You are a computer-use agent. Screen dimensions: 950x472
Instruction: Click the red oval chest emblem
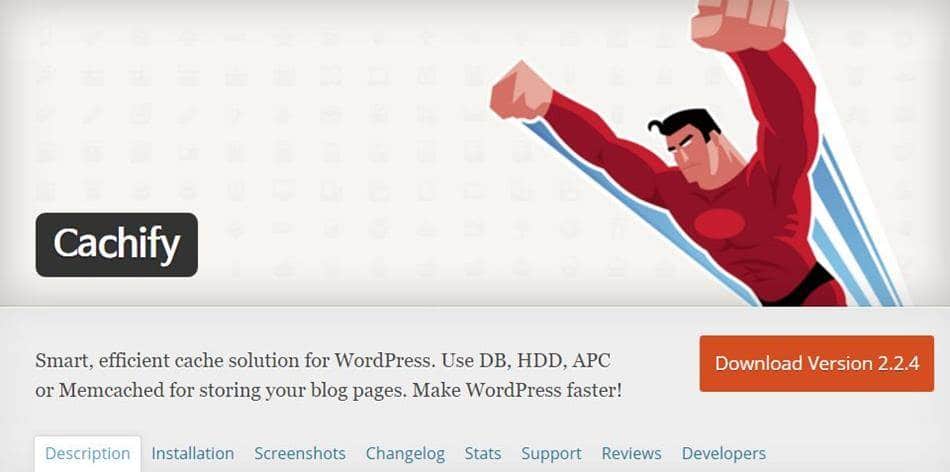(719, 224)
